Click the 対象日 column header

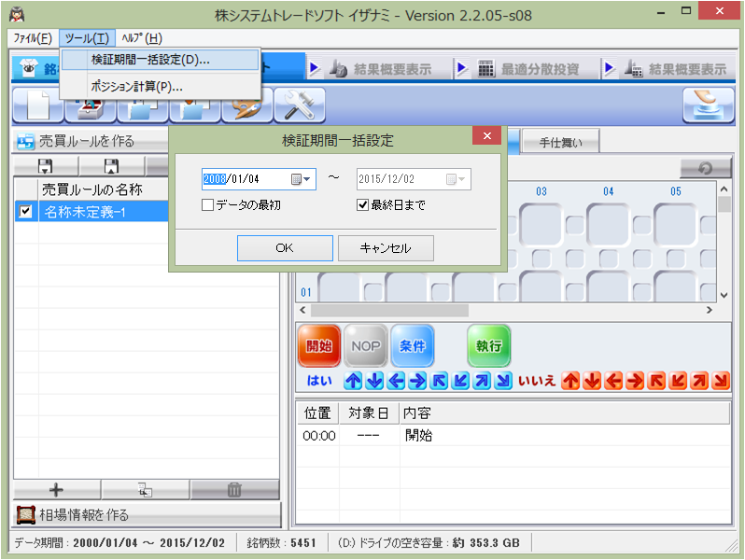tap(369, 413)
